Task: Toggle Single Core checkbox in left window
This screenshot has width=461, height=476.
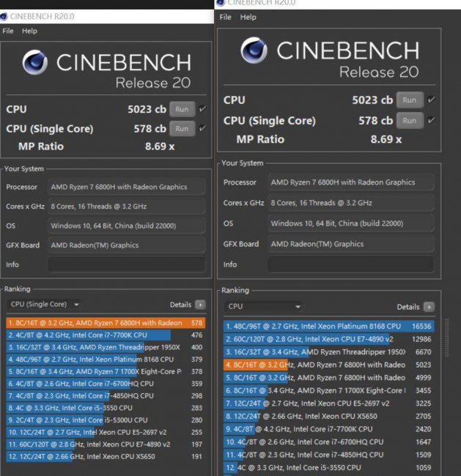Action: (202, 128)
